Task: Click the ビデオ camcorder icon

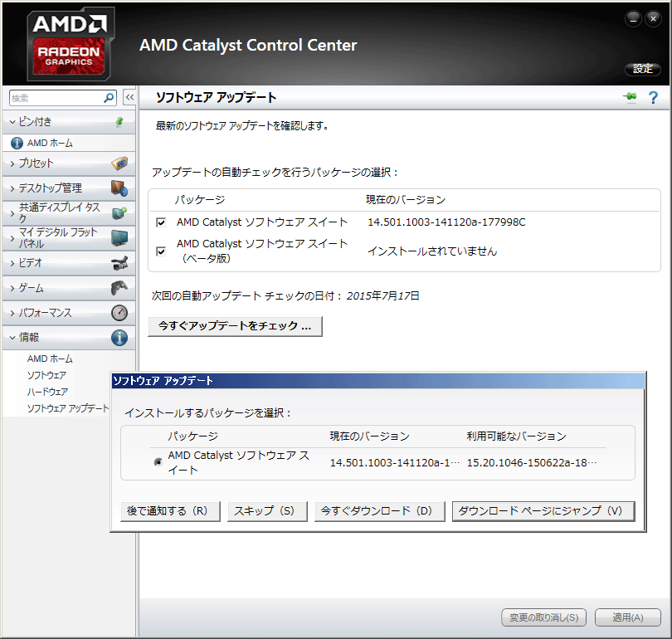Action: pos(119,263)
